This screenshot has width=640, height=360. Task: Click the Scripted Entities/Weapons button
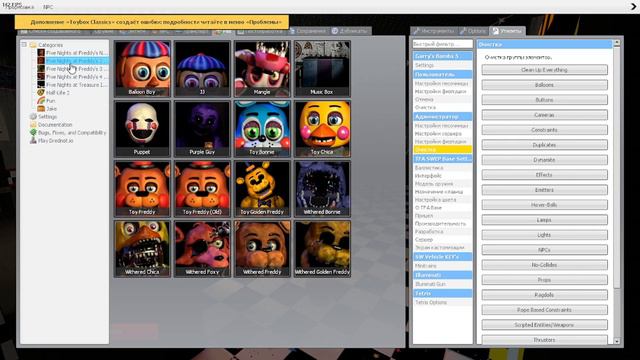pos(544,325)
